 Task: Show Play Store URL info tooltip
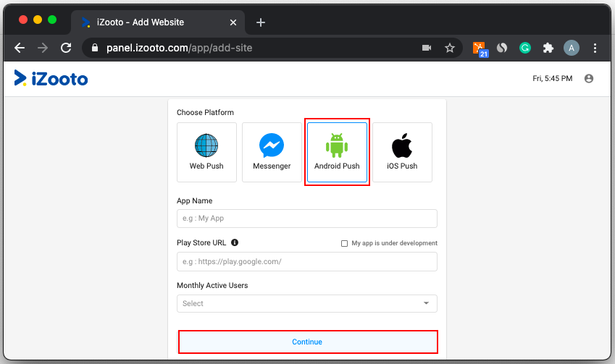click(235, 242)
